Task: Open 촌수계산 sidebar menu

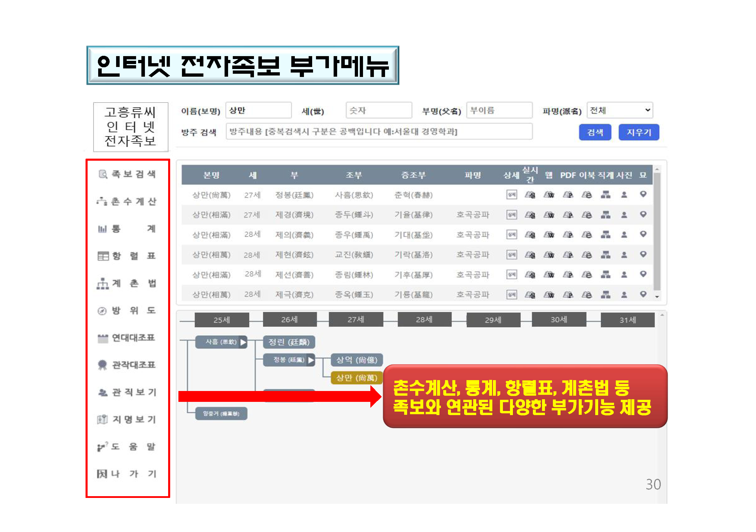Action: click(x=127, y=201)
